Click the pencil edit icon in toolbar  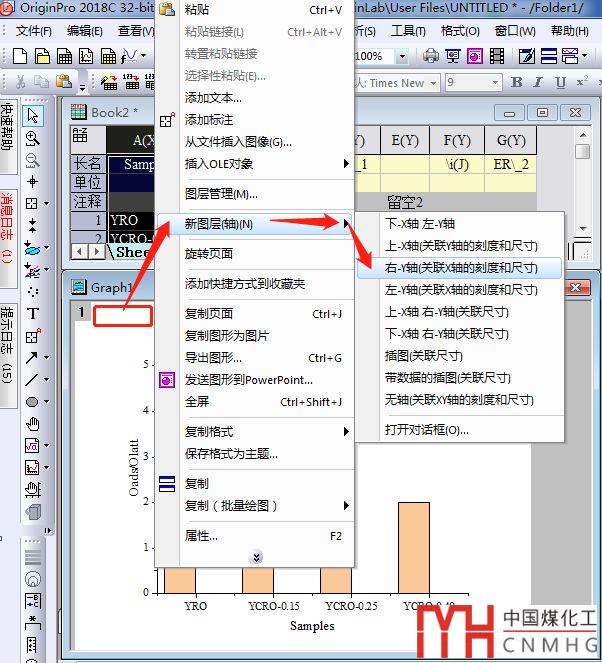(526, 56)
